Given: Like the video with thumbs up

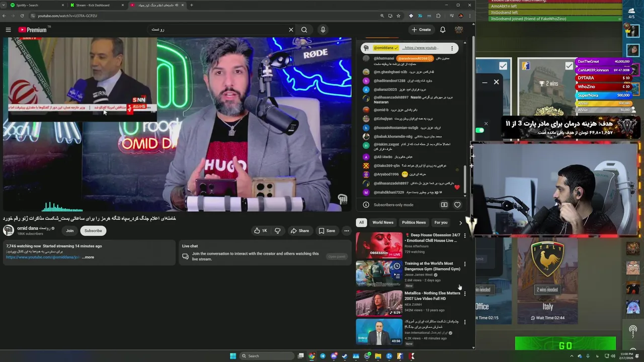Looking at the screenshot, I should click(x=261, y=231).
